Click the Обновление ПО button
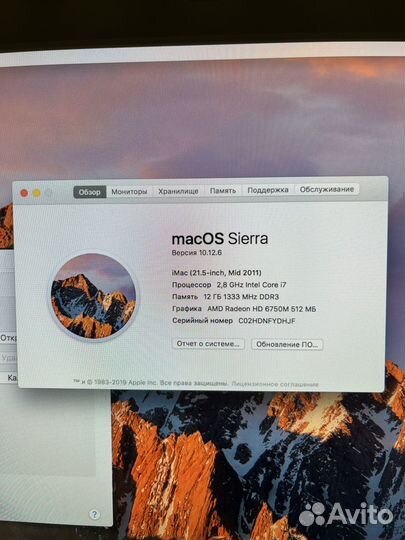This screenshot has height=540, width=405. coord(287,344)
